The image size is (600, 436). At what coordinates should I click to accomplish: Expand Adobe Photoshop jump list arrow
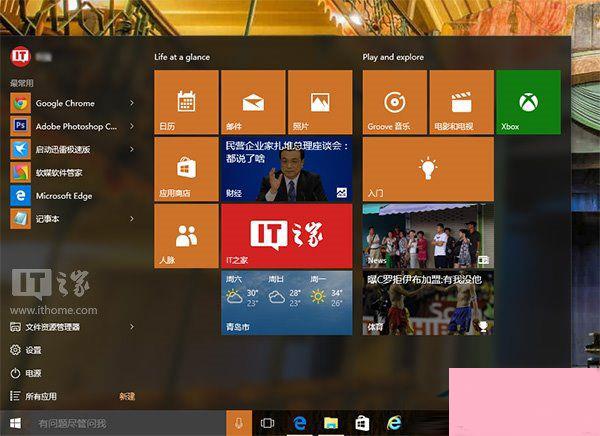pos(132,126)
